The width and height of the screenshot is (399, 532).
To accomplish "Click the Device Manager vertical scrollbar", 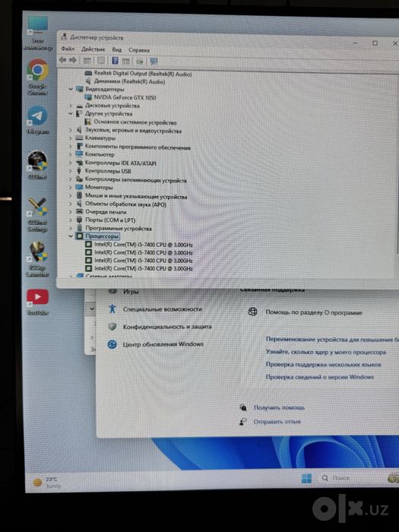I will [397, 163].
